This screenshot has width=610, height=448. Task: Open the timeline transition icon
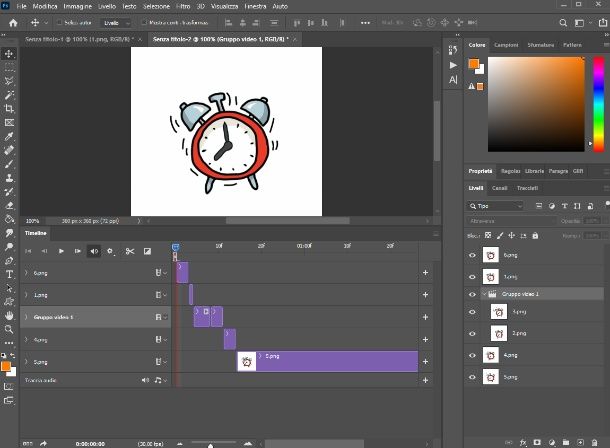pyautogui.click(x=147, y=251)
